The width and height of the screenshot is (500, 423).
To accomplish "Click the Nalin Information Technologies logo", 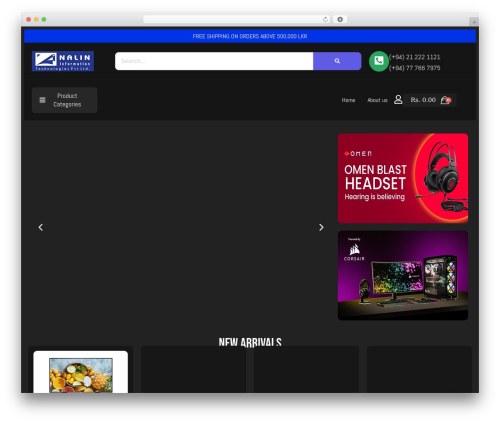I will (x=63, y=61).
